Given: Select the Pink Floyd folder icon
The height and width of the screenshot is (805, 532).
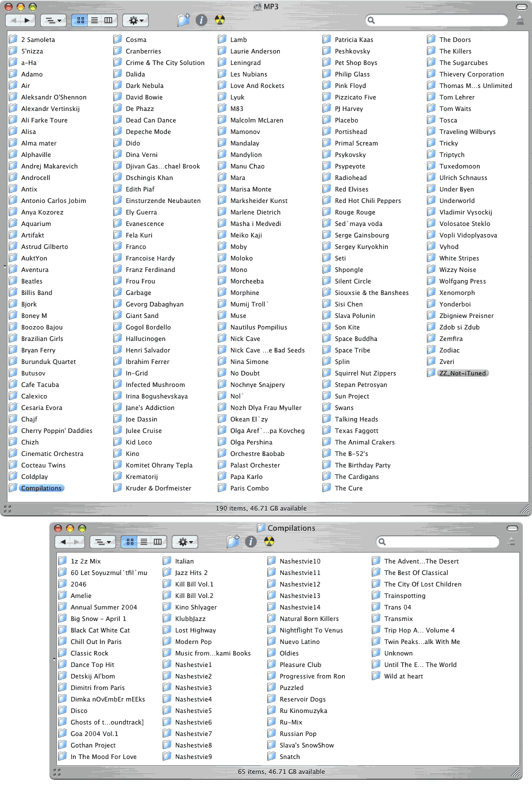Looking at the screenshot, I should (x=327, y=86).
